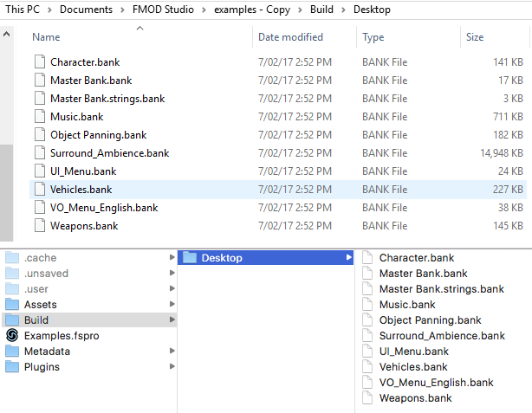Expand the Build folder arrow
Screen dimensions: 532x413
point(172,320)
